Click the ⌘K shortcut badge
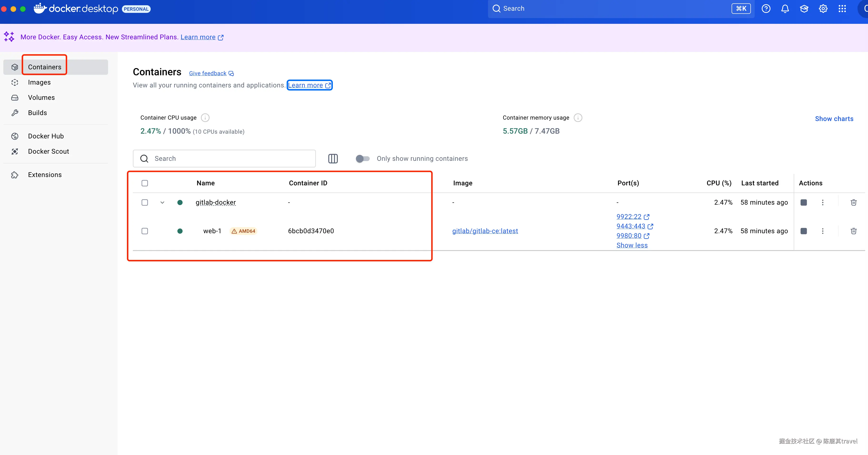 pos(741,9)
